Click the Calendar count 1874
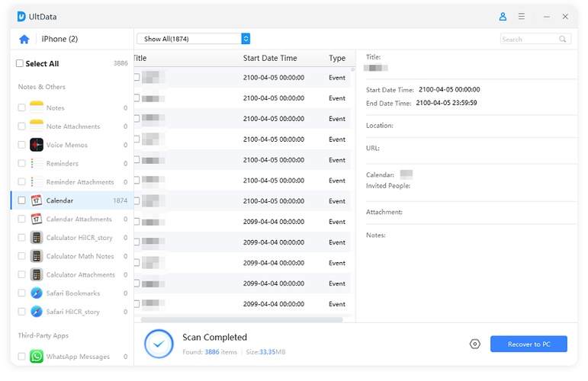Screen dimensions: 588x381 (x=120, y=201)
